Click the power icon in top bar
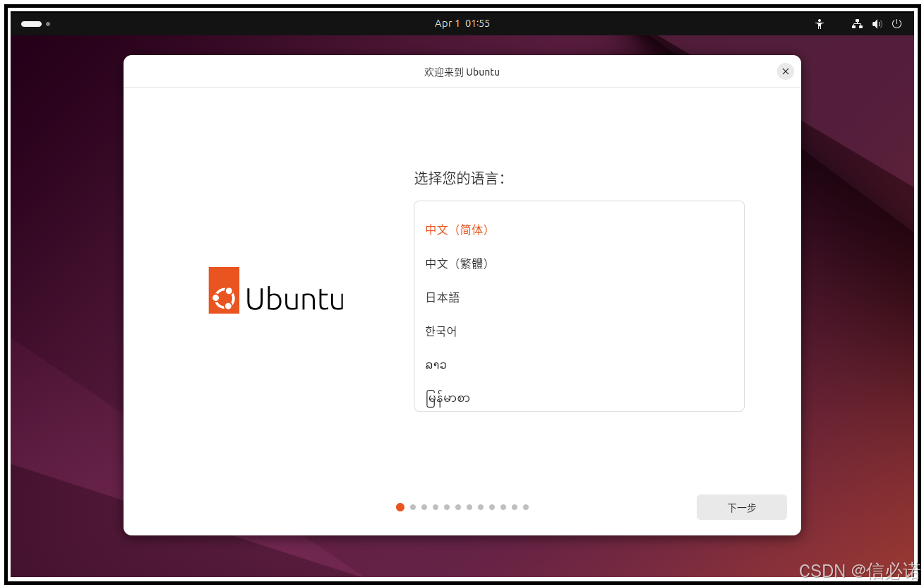 tap(897, 24)
